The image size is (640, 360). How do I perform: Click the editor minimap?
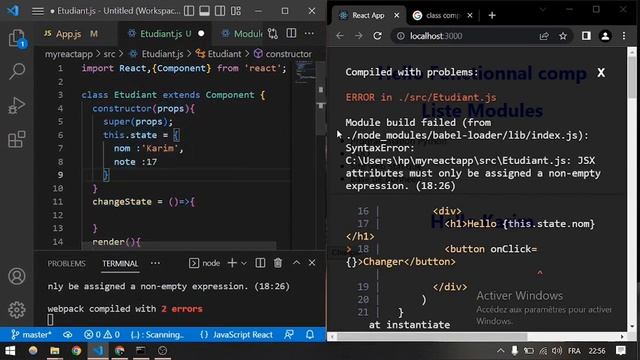coord(305,72)
